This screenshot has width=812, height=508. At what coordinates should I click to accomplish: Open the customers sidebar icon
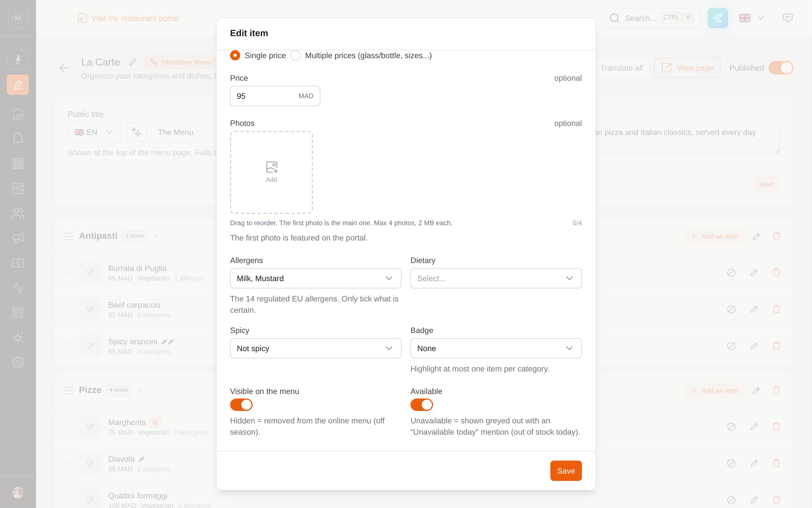(x=18, y=213)
